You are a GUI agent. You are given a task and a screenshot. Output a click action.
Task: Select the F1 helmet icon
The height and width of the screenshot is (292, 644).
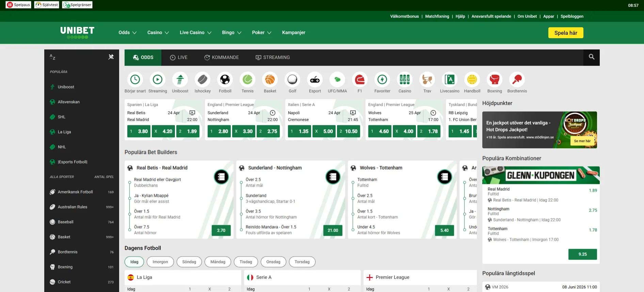point(360,79)
